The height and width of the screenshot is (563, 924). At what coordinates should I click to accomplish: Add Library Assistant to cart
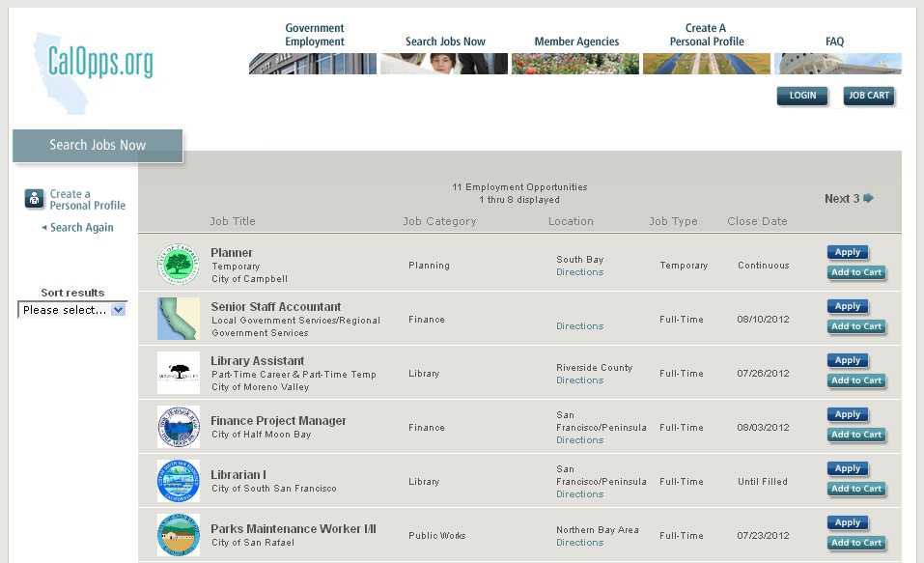pyautogui.click(x=856, y=380)
